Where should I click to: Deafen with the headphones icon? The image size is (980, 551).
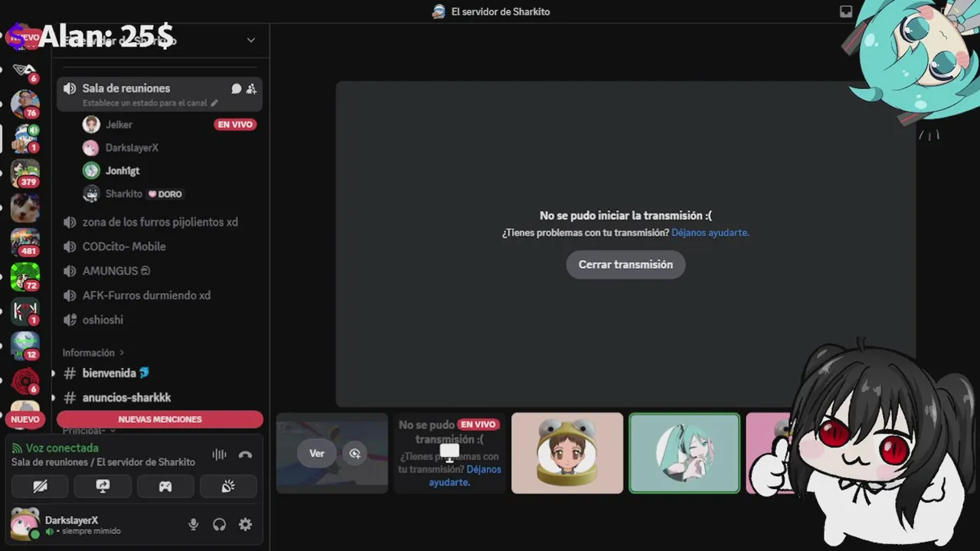point(220,524)
